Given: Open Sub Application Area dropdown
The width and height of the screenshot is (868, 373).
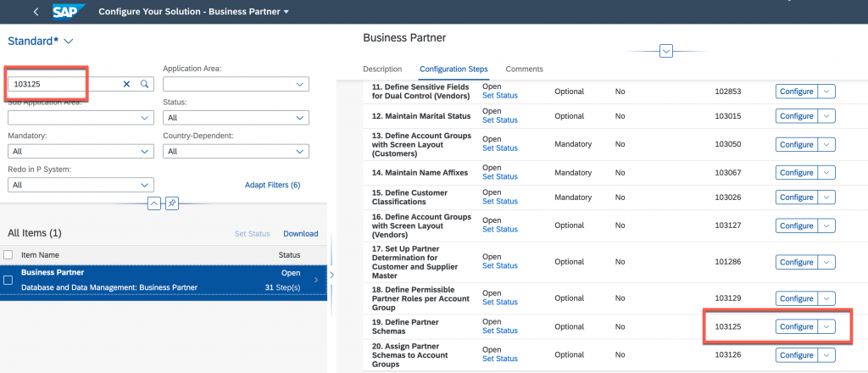Looking at the screenshot, I should pos(144,118).
